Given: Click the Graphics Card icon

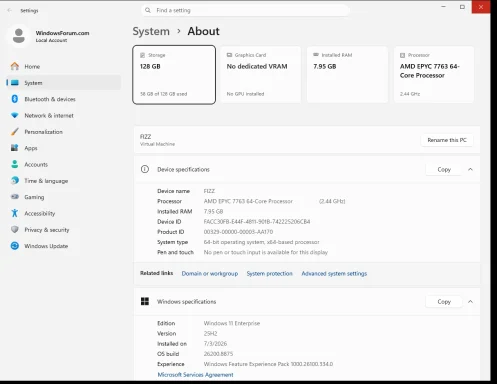Looking at the screenshot, I should click(x=229, y=55).
